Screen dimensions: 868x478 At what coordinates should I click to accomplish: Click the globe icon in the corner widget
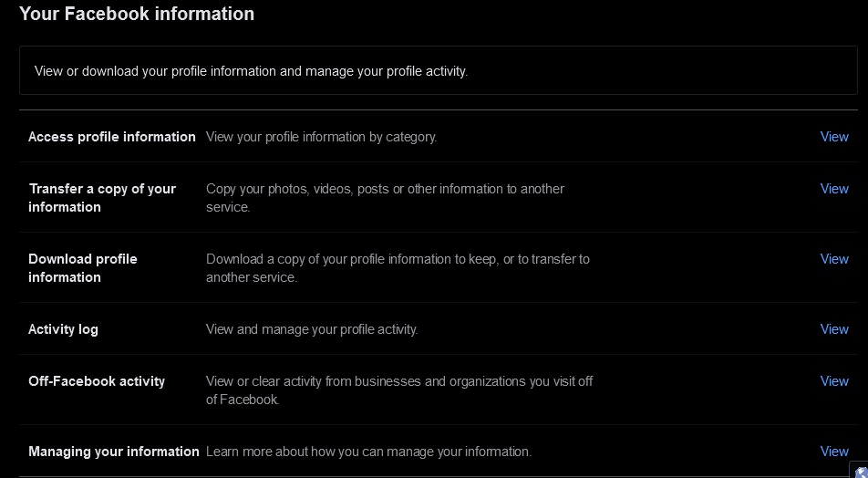tap(863, 473)
